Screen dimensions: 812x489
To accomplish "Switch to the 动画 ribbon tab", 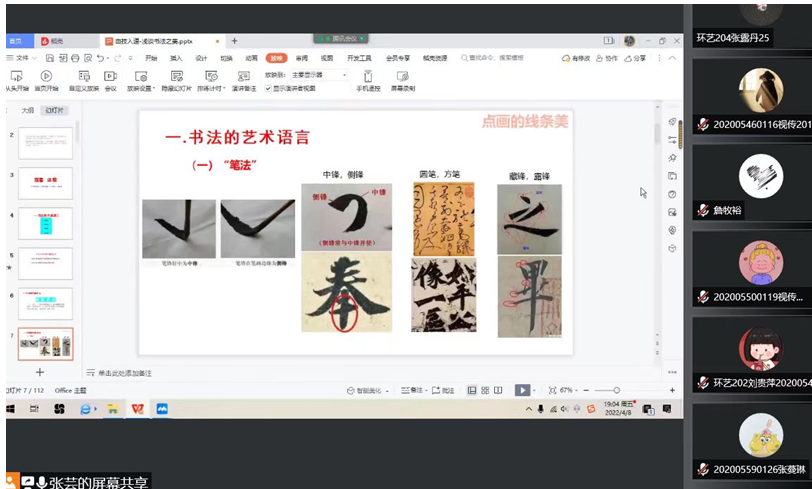I will tap(251, 58).
